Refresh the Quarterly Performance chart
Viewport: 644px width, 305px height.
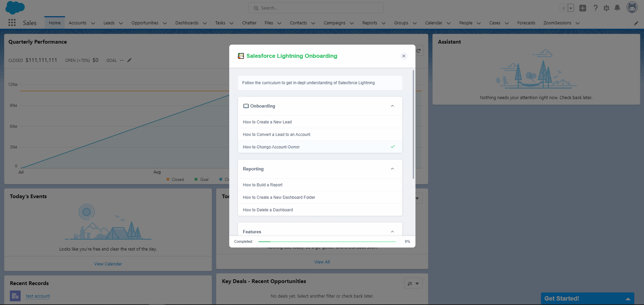[x=419, y=51]
